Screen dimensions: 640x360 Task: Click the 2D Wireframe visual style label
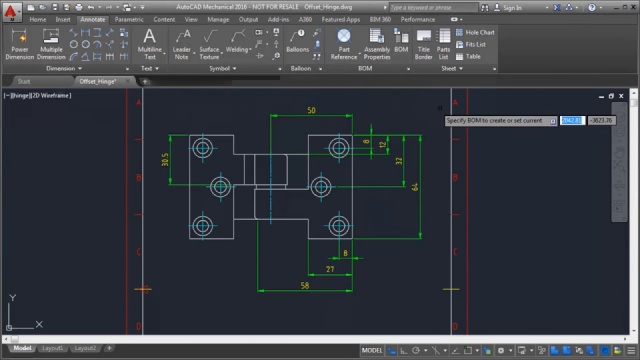coord(51,96)
